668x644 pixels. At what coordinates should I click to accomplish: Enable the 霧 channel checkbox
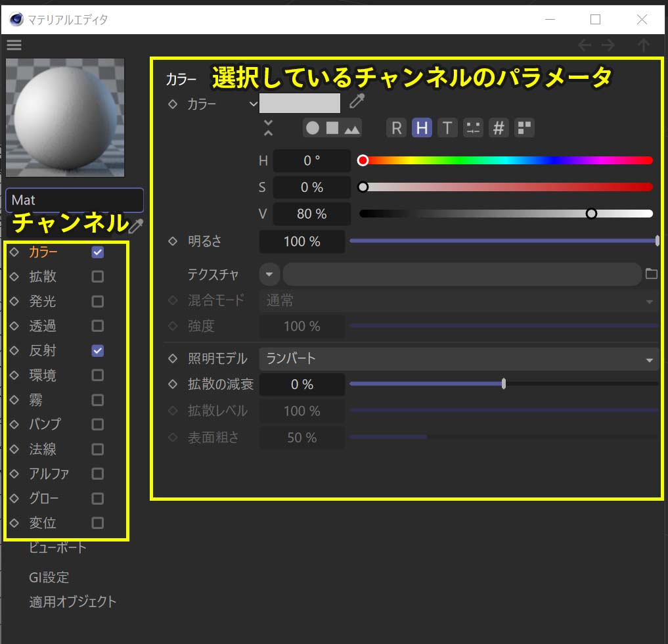click(x=98, y=400)
